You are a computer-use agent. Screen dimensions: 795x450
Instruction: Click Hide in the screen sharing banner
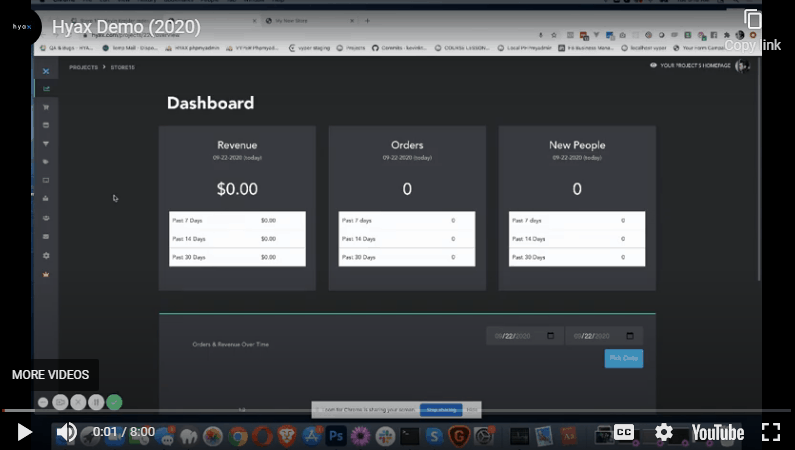click(x=472, y=409)
